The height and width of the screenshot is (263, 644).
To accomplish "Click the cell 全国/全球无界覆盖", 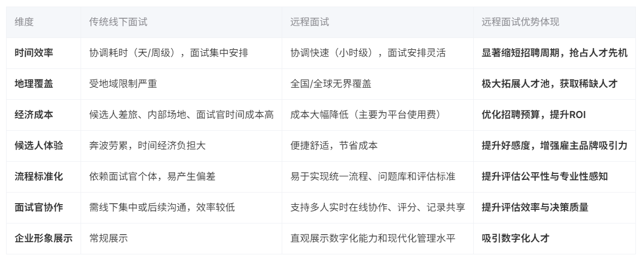I will (330, 84).
